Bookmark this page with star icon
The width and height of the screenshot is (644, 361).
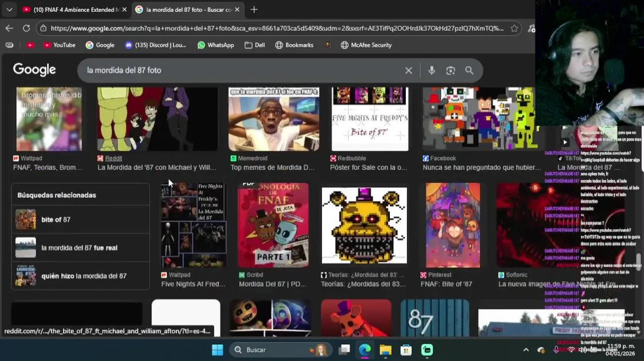514,29
